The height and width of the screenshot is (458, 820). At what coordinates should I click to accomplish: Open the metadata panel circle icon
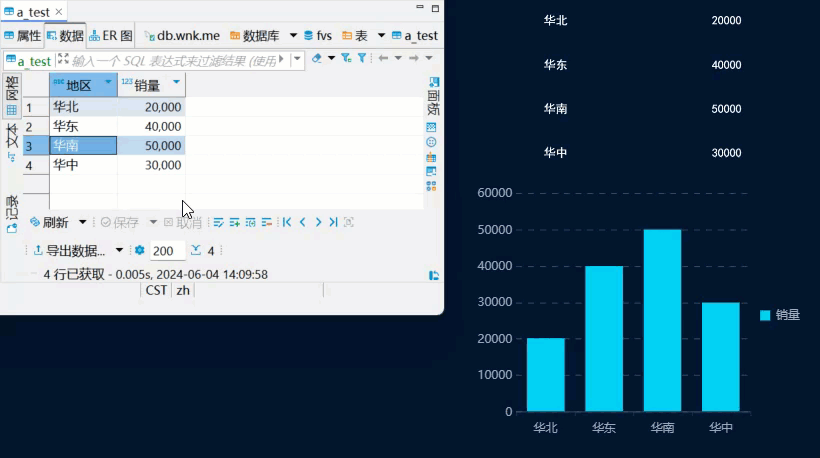point(431,142)
